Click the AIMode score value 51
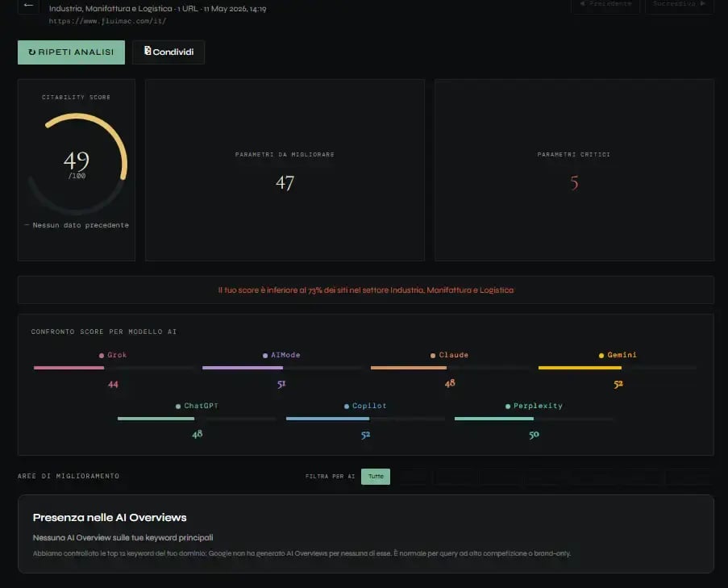Screen dimensions: 728x588 [281, 384]
